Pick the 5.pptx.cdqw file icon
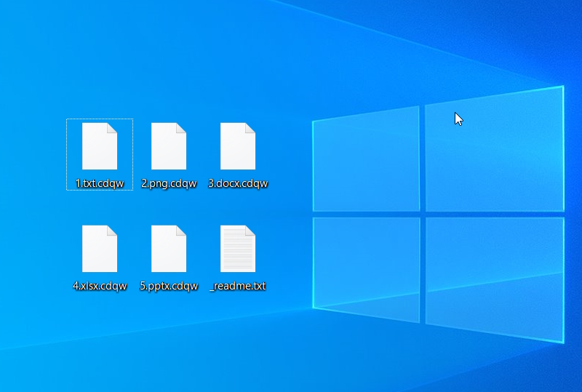The height and width of the screenshot is (392, 582). coord(169,249)
